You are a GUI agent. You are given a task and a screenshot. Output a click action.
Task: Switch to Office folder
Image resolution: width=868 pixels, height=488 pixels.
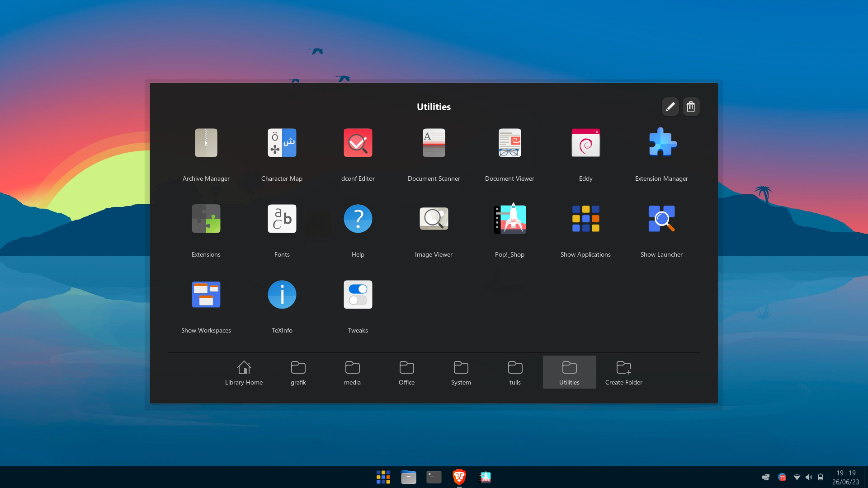[406, 372]
